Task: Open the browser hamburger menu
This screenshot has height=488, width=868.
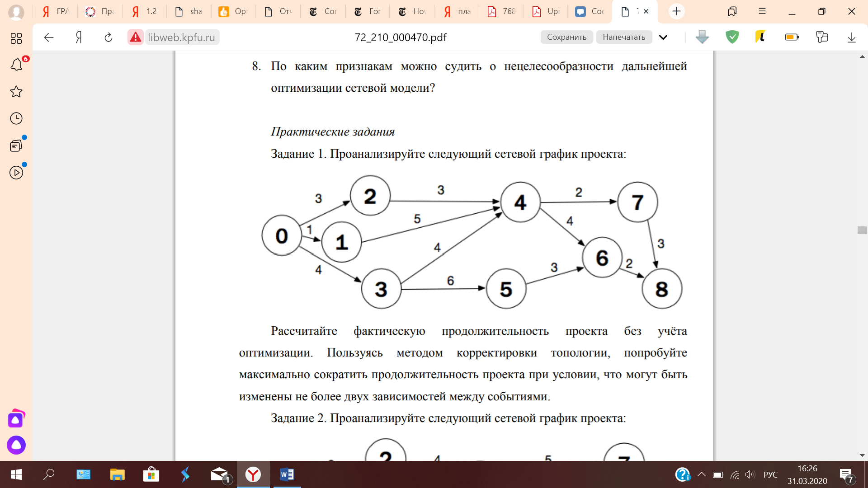Action: pyautogui.click(x=762, y=11)
